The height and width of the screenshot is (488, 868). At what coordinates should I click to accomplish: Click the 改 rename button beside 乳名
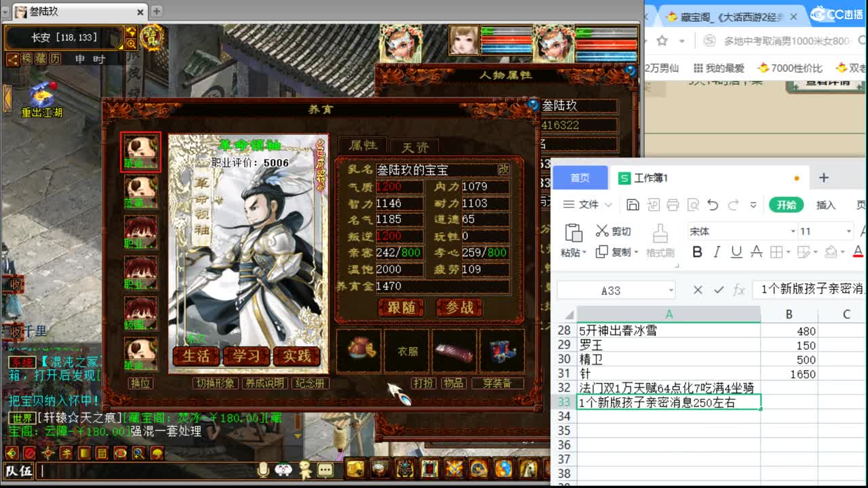(503, 169)
